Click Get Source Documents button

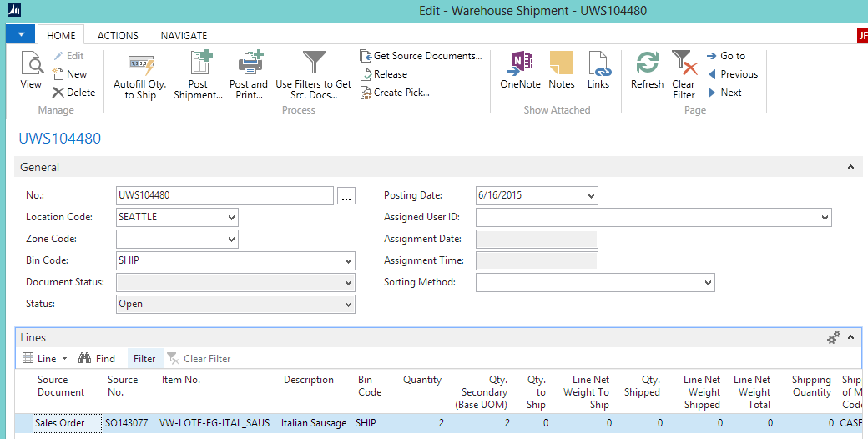click(x=421, y=56)
